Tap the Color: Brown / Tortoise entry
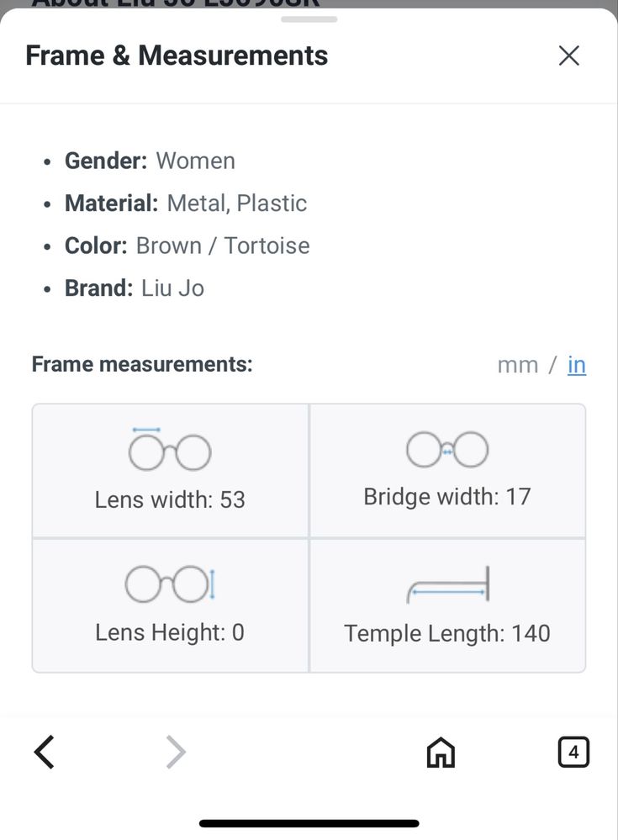618x840 pixels. tap(187, 246)
